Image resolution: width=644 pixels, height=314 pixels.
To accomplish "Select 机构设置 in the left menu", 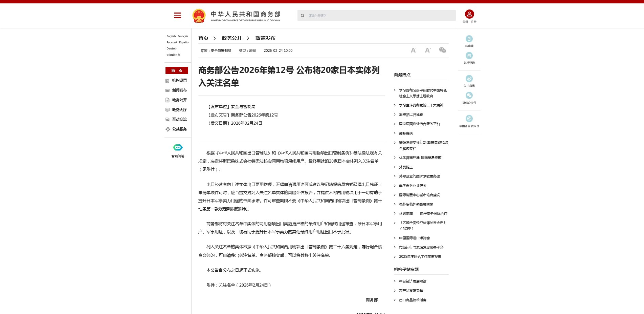I will click(x=179, y=81).
